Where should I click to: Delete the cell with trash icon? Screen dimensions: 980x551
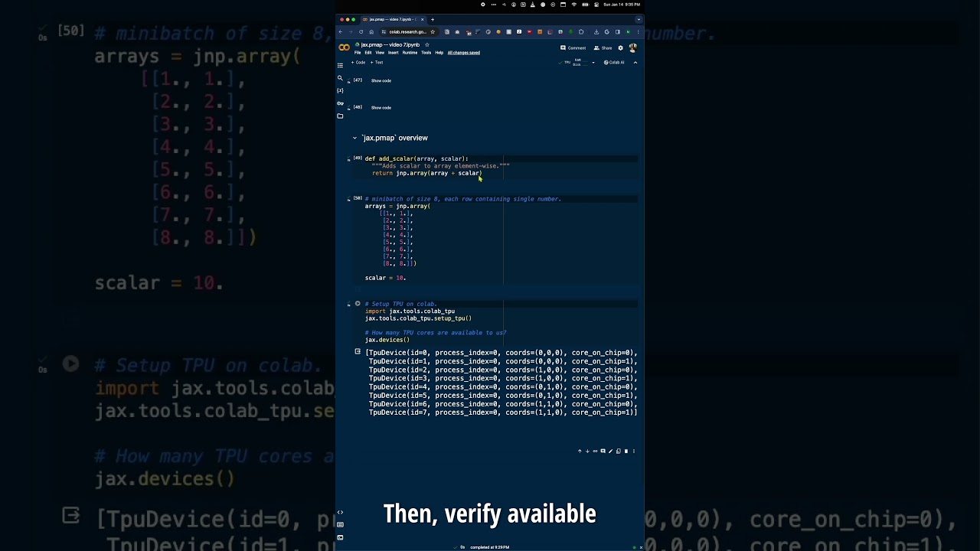pyautogui.click(x=626, y=452)
